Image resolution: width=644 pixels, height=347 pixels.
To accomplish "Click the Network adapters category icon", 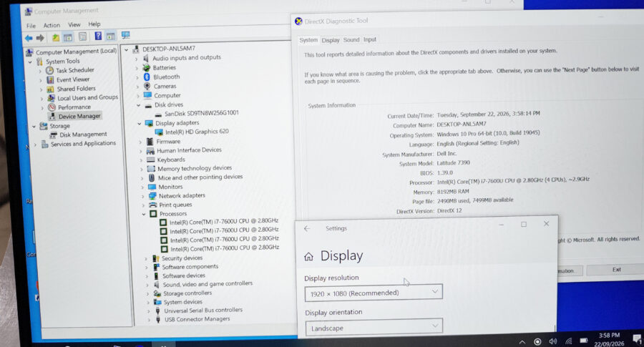I will (152, 196).
